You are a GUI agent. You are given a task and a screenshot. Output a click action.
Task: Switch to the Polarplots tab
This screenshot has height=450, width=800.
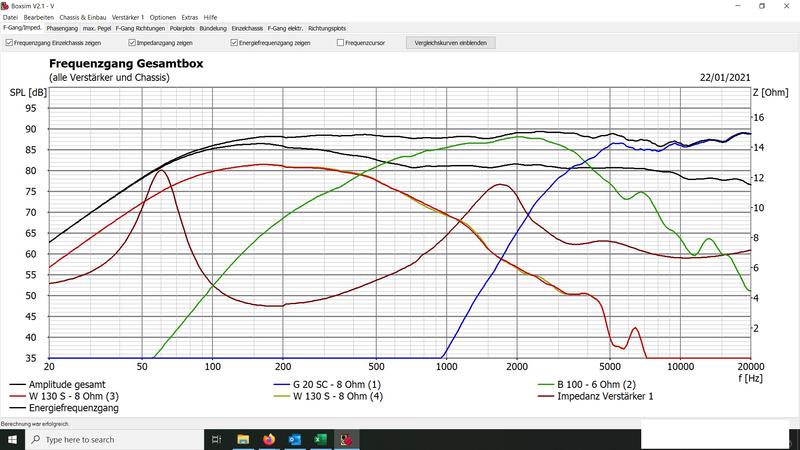(x=182, y=29)
